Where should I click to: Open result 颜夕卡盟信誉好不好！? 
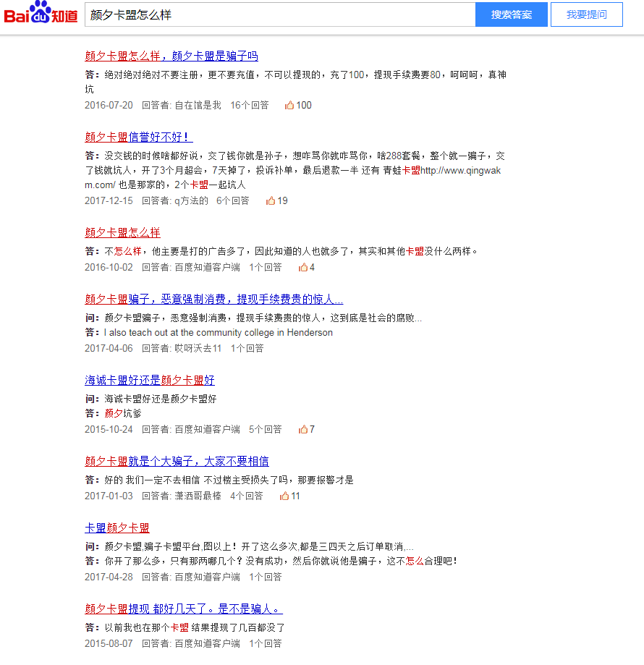[139, 137]
